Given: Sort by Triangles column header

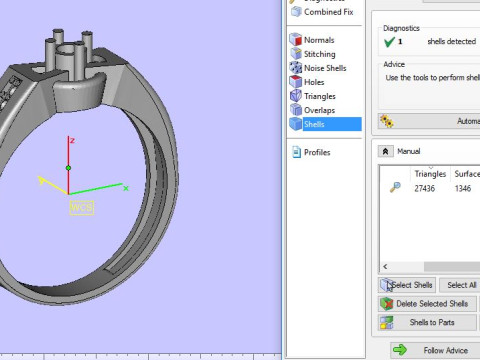Looking at the screenshot, I should [x=430, y=174].
